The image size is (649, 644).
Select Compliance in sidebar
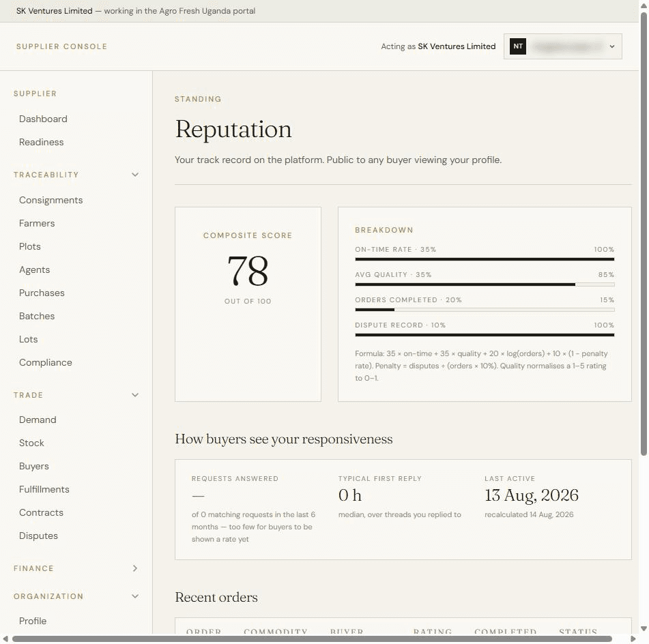pyautogui.click(x=46, y=362)
